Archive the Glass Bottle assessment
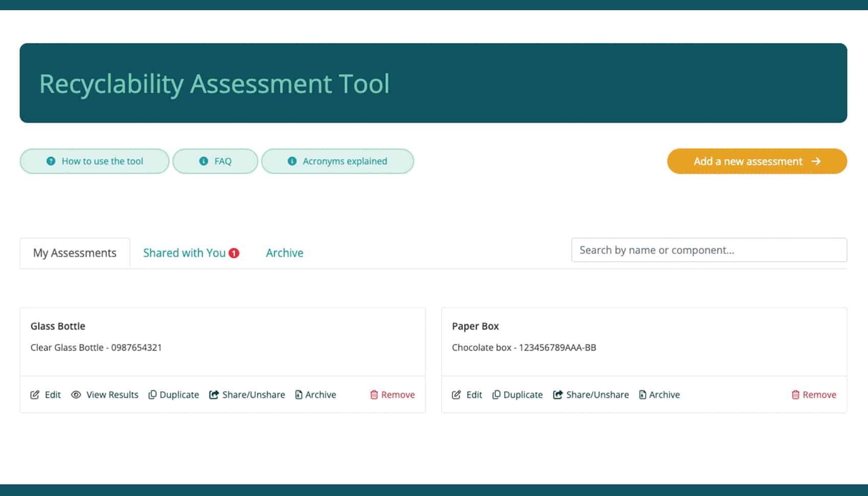 [x=316, y=394]
